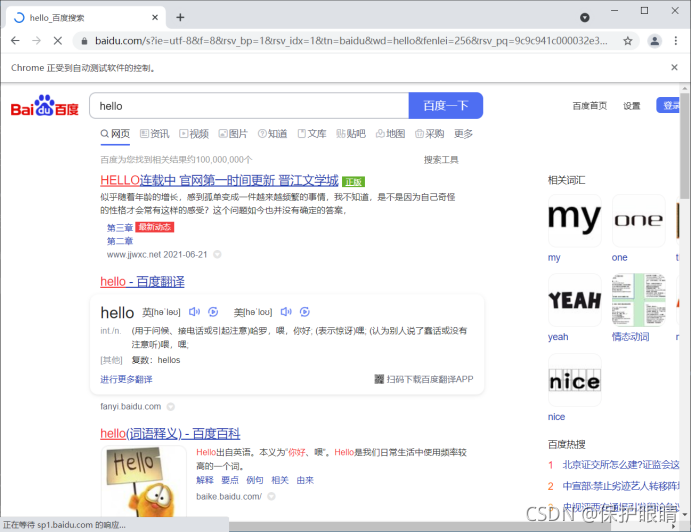Open 搜索工具 options
Image resolution: width=692 pixels, height=532 pixels.
[441, 159]
